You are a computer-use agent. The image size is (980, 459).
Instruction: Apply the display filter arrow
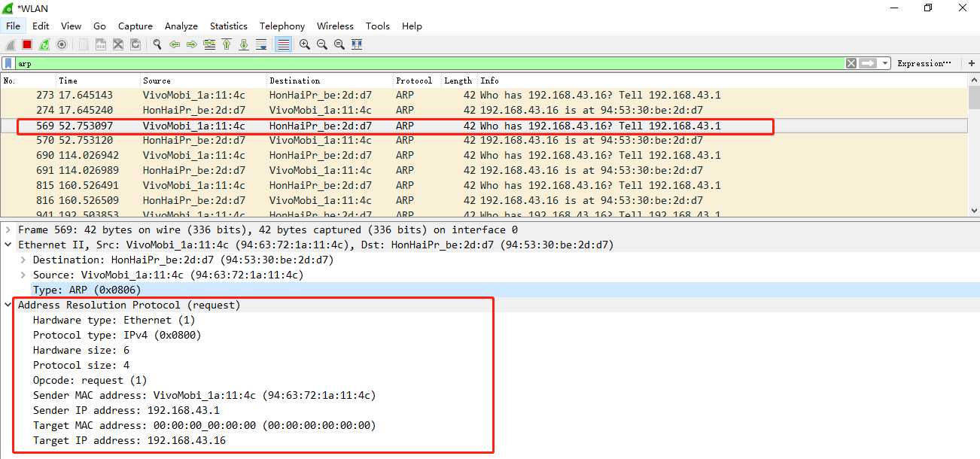tap(868, 63)
